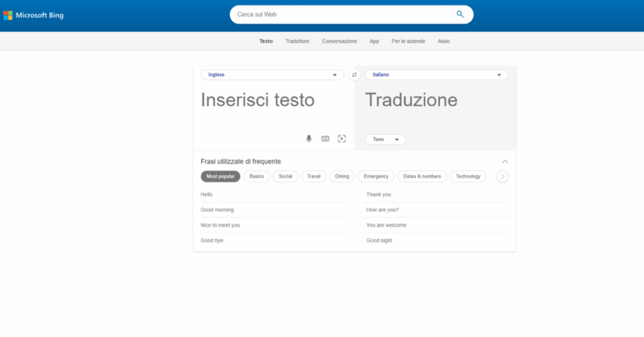This screenshot has height=337, width=644.
Task: Click the 'How are you?' phrase
Action: pos(382,210)
